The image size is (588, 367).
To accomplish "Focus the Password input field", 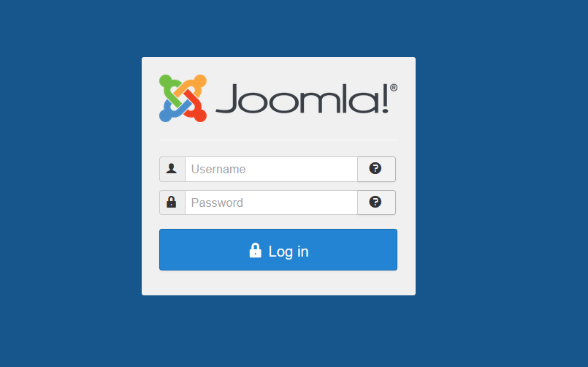I will click(x=271, y=203).
